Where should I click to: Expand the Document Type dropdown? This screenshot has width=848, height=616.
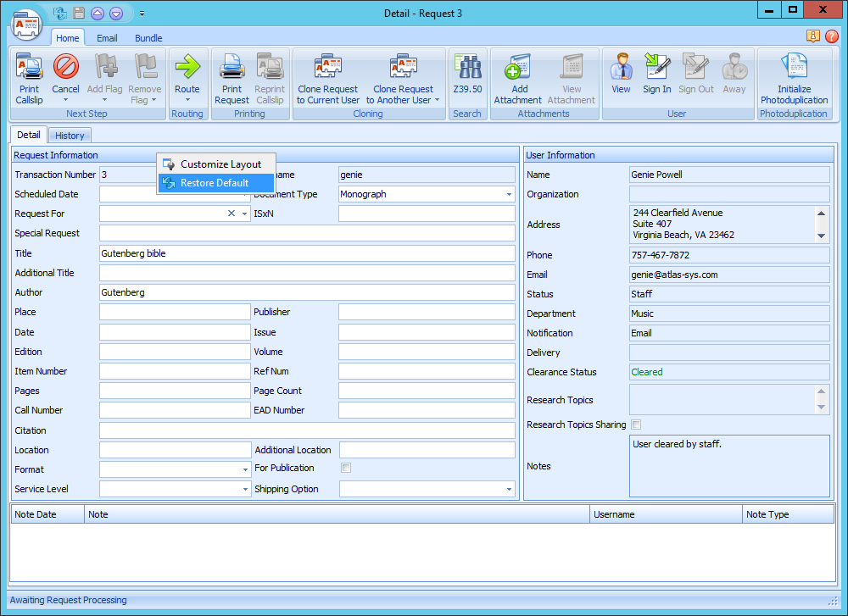click(x=509, y=194)
